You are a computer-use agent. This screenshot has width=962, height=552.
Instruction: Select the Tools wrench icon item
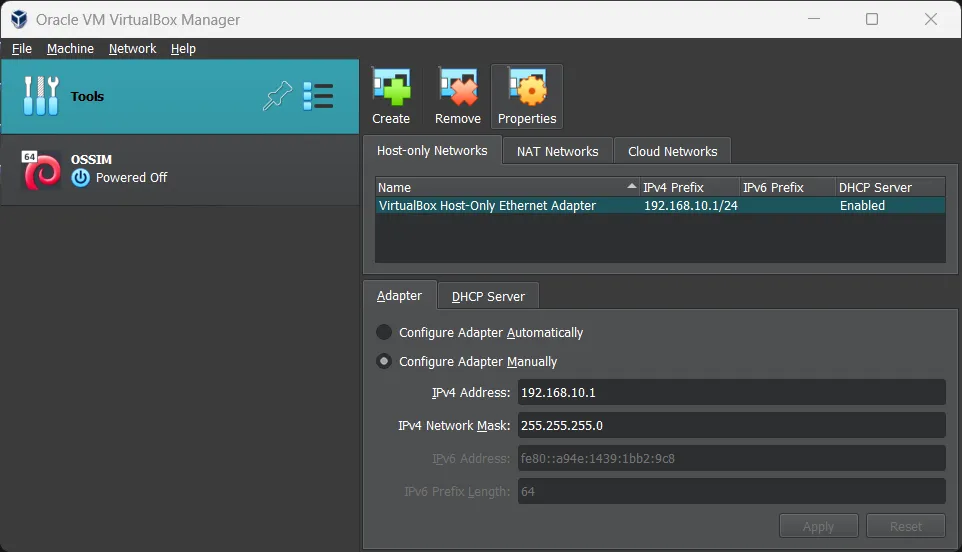point(40,96)
